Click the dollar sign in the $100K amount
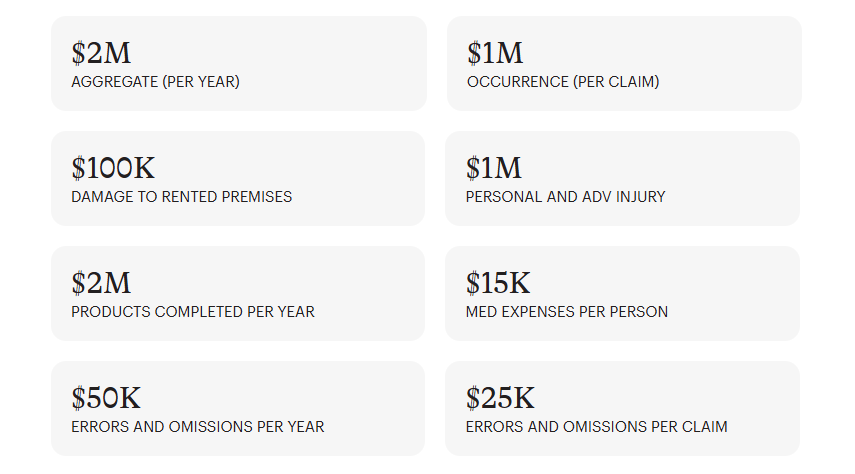855x474 pixels. pos(78,168)
